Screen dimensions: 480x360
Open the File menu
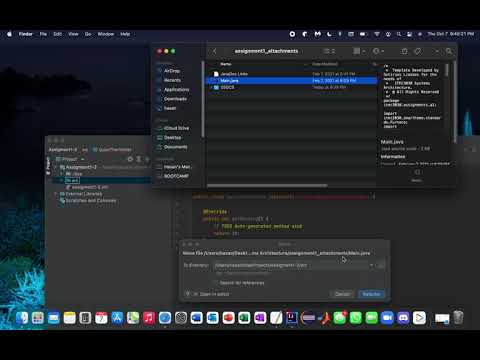[x=43, y=34]
